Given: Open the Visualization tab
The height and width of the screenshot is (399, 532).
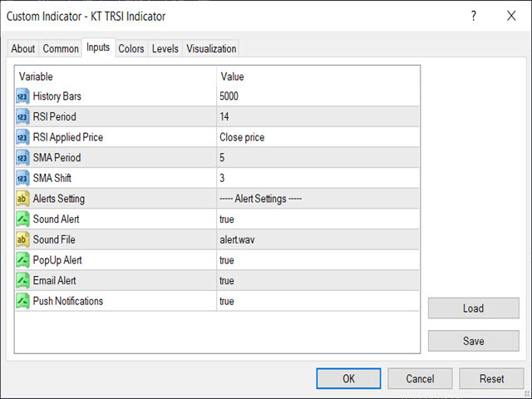Looking at the screenshot, I should [x=211, y=48].
